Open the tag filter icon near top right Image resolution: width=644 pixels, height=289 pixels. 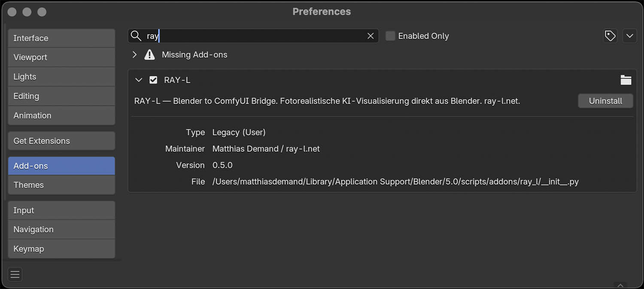click(610, 36)
